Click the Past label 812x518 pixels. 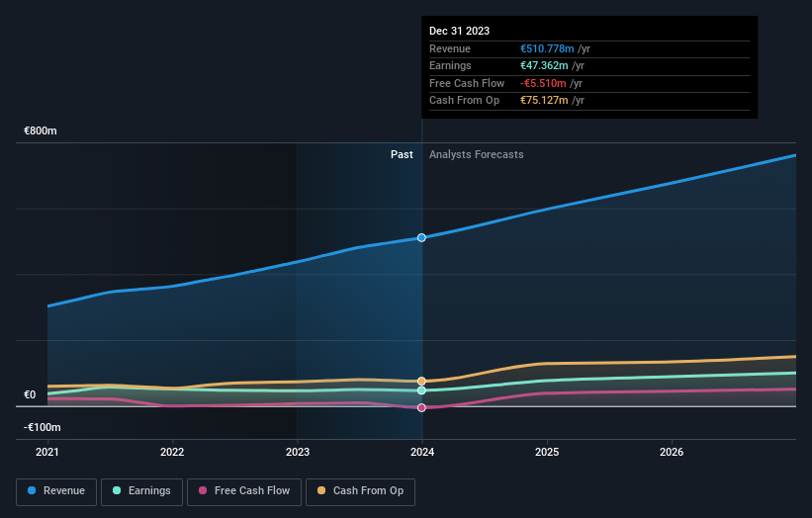click(x=402, y=155)
